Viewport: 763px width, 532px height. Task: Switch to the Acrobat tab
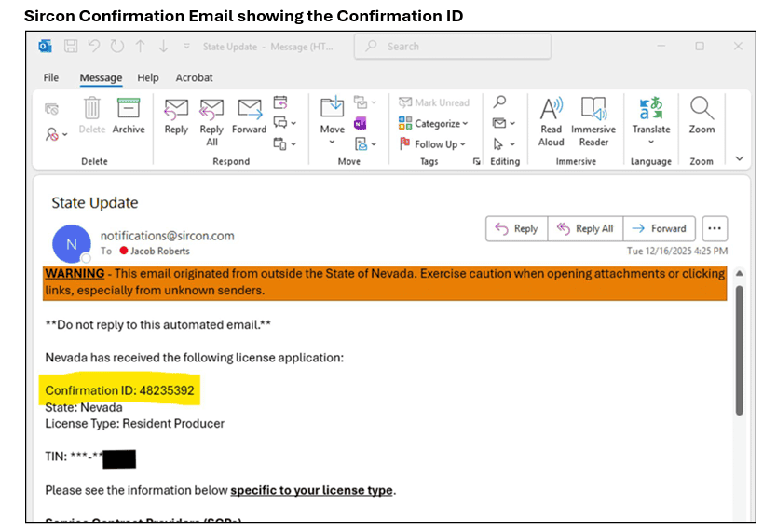[194, 77]
